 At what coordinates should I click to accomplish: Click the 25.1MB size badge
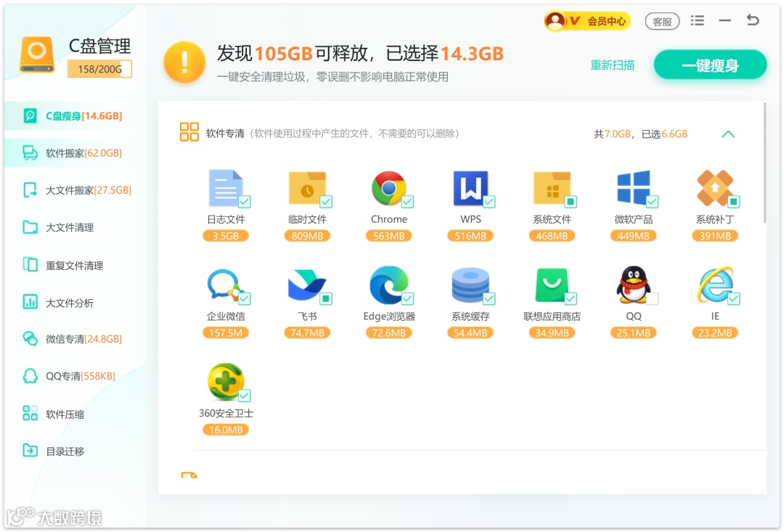point(634,332)
